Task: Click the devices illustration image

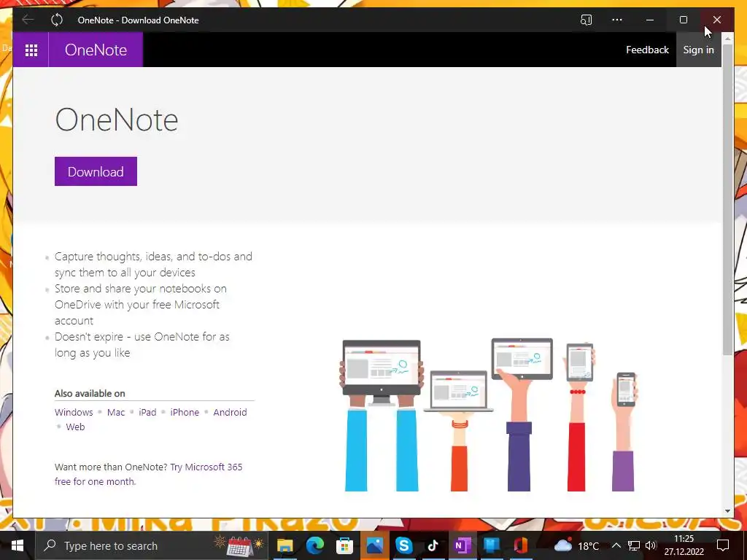Action: (x=488, y=414)
